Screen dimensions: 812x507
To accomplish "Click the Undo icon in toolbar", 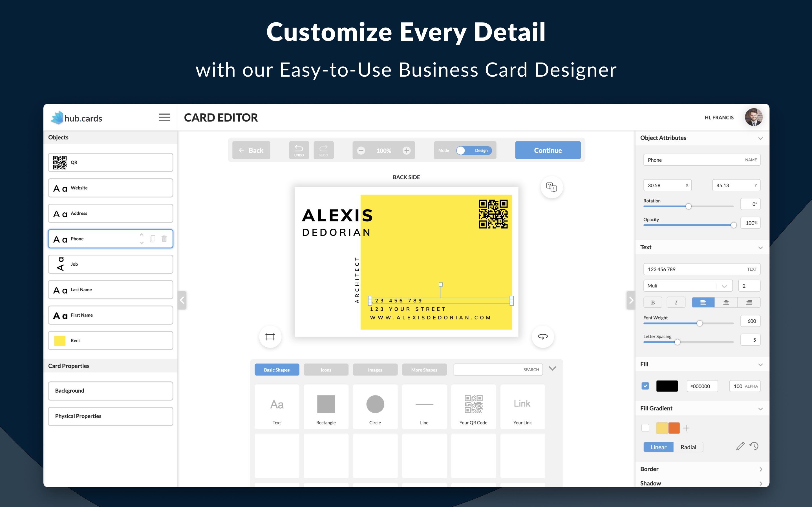I will pos(299,150).
